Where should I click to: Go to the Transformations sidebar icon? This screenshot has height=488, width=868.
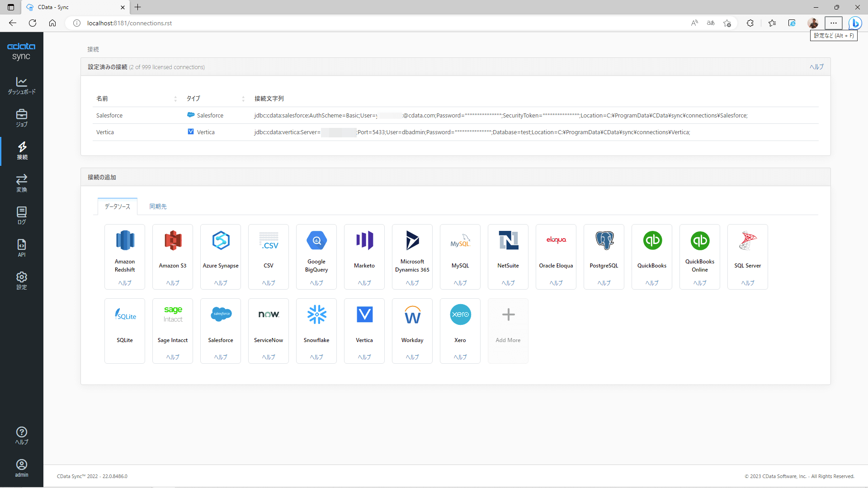pos(21,183)
